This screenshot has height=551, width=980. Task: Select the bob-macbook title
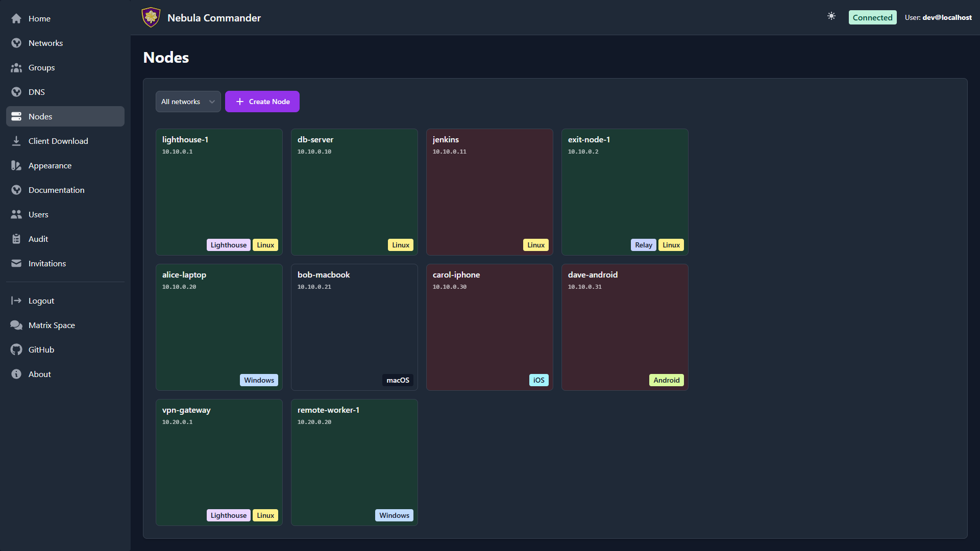pos(324,274)
